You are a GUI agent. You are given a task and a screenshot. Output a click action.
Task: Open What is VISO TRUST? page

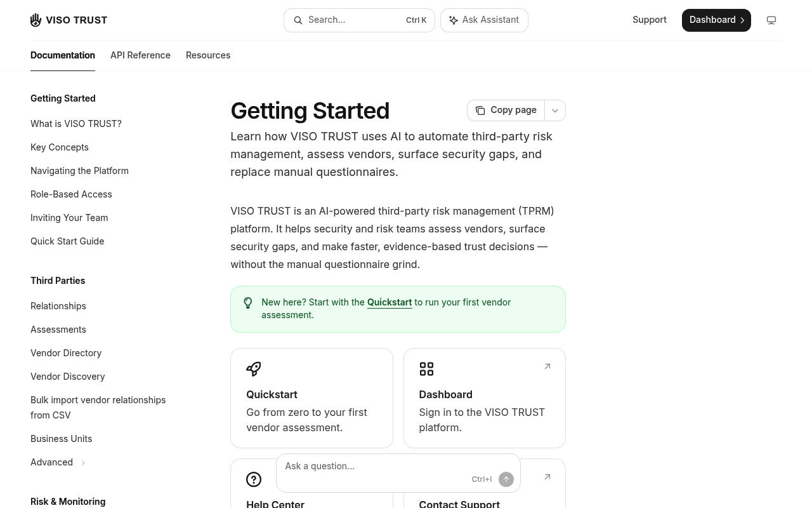76,124
